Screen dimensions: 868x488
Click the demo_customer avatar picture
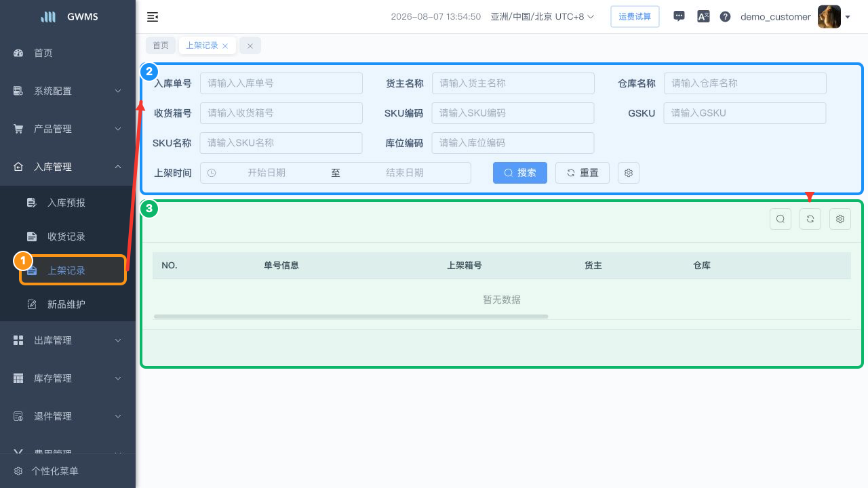pyautogui.click(x=829, y=17)
